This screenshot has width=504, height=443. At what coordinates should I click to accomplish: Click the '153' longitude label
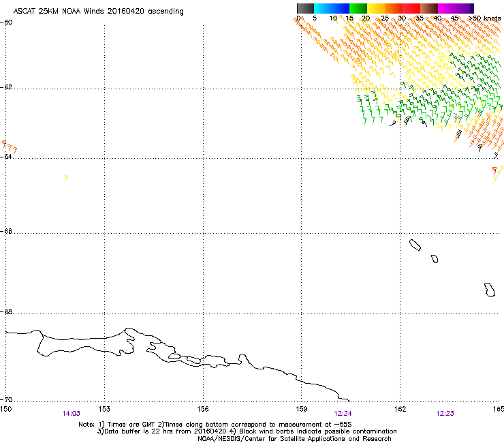(x=104, y=409)
